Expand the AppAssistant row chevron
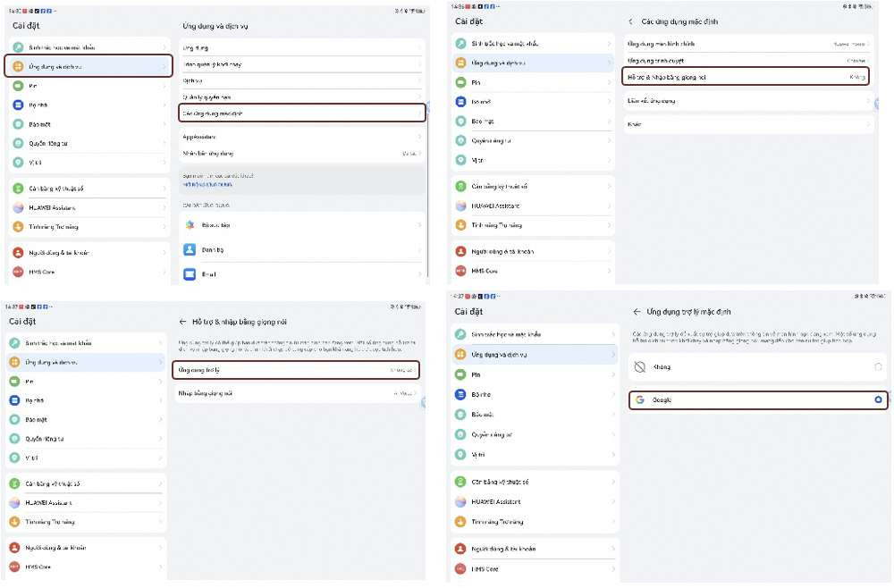 [419, 137]
